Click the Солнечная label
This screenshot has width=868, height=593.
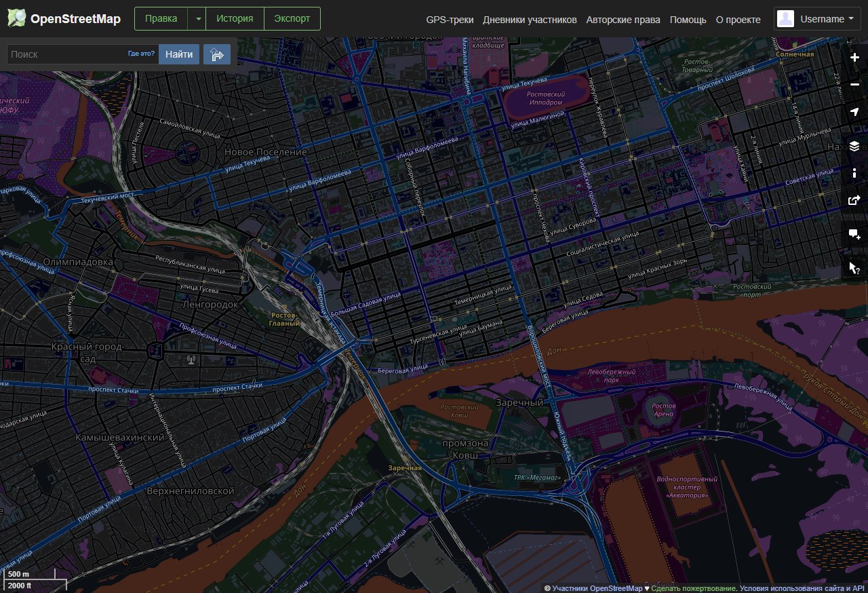pos(795,54)
